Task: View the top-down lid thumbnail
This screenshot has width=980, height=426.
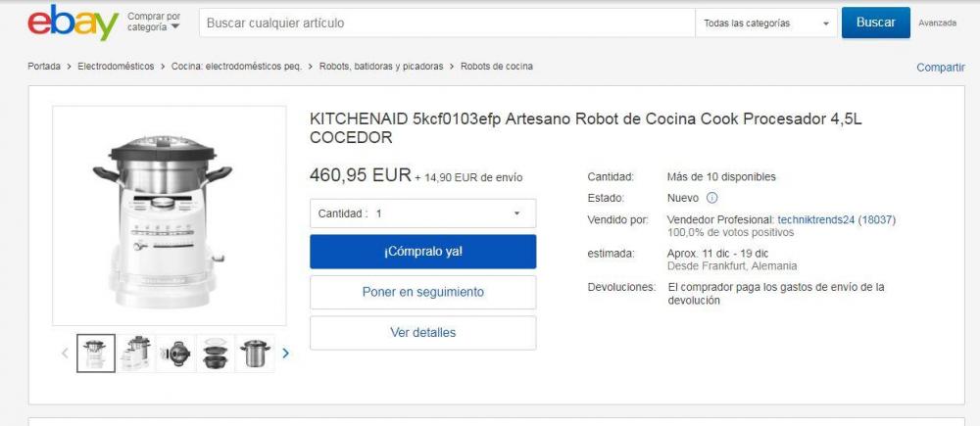Action: coord(175,354)
